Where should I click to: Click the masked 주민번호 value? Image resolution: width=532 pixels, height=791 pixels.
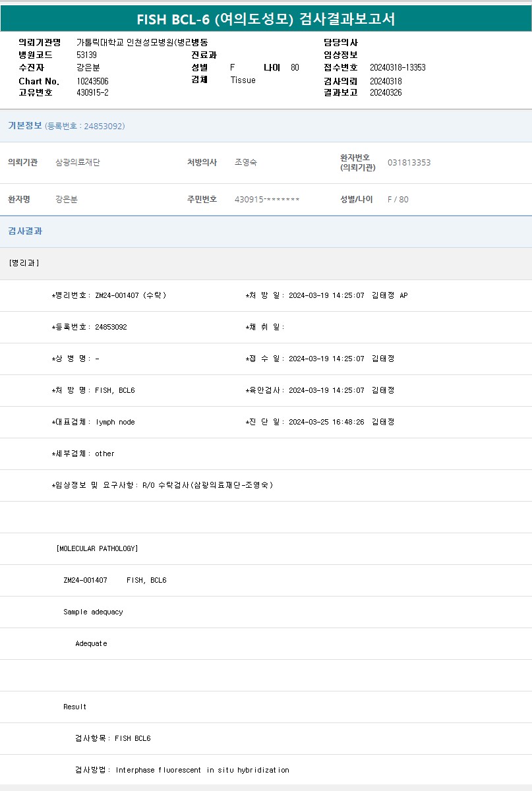click(267, 200)
